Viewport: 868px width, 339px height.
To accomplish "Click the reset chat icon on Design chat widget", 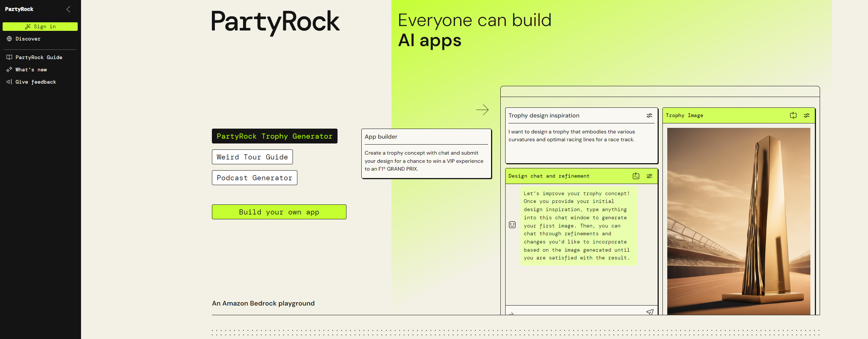I will click(x=636, y=176).
